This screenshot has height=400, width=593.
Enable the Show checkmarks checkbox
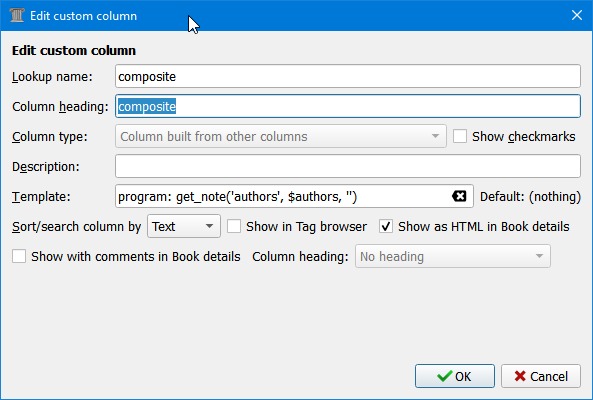(x=459, y=136)
